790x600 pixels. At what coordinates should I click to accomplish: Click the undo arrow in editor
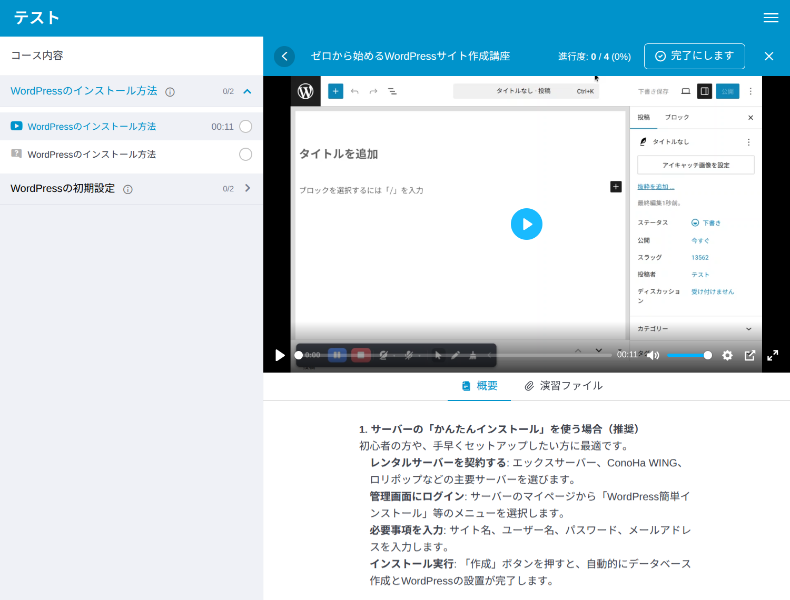[x=355, y=91]
